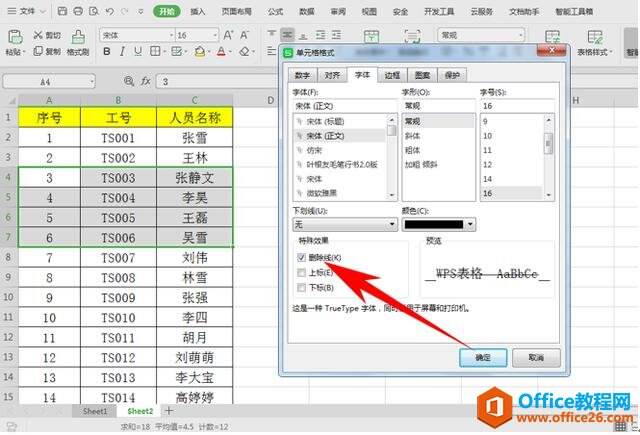Viewport: 640px width, 435px height.
Task: Click the Copy (复制) icon
Action: (36, 51)
